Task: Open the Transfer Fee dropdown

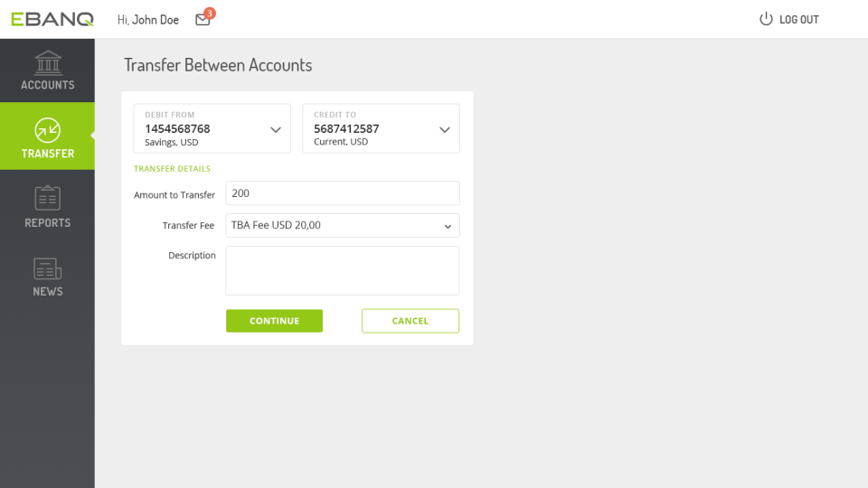Action: pyautogui.click(x=342, y=225)
